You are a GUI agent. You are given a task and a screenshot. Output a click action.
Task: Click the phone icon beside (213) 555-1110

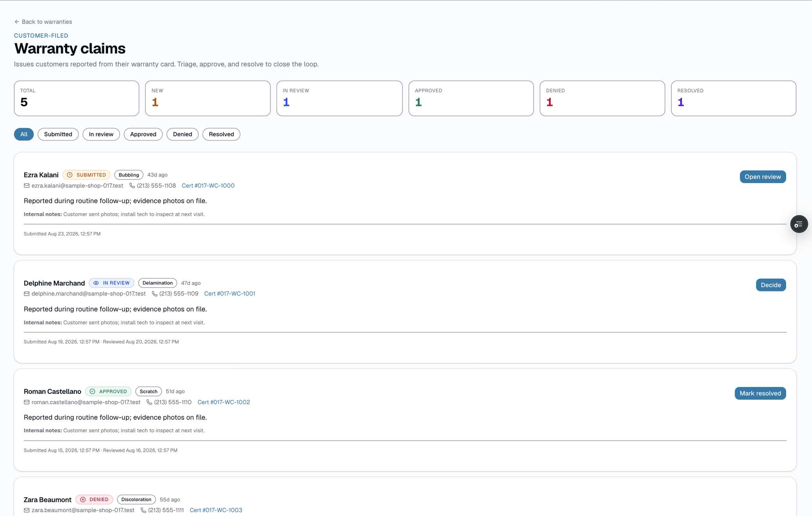(149, 402)
